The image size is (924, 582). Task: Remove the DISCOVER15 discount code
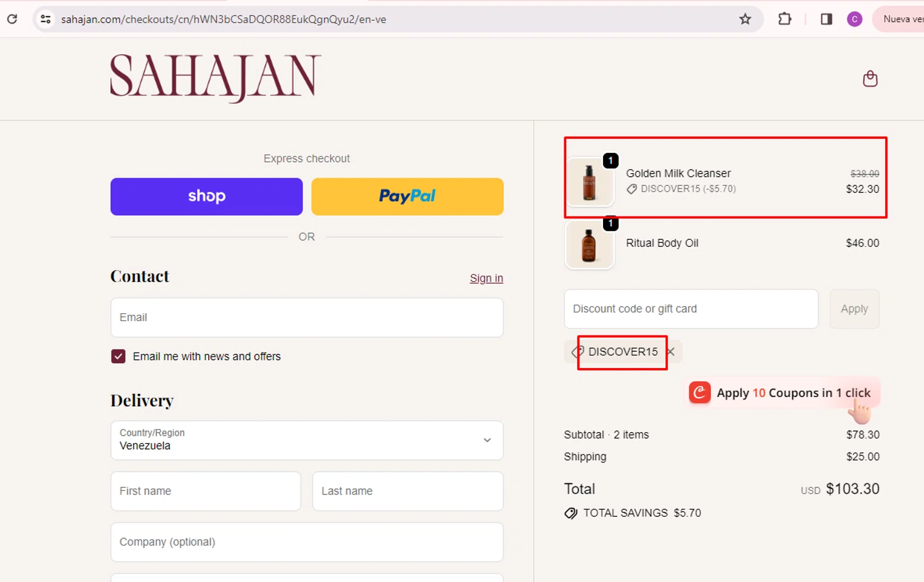(671, 352)
